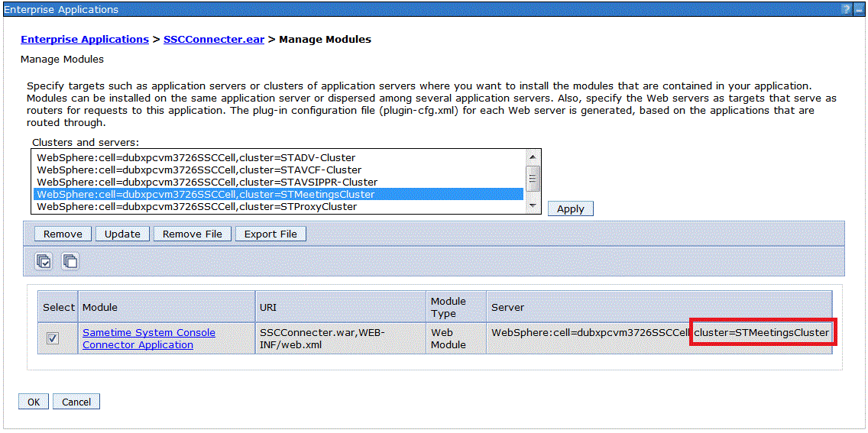Click the Manage Modules breadcrumb text

click(325, 39)
